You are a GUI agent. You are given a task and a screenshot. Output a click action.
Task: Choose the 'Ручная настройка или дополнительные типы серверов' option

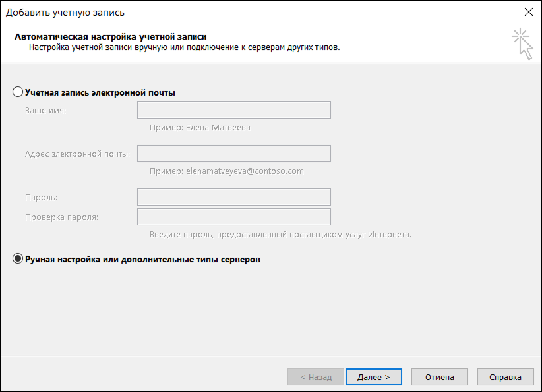[x=18, y=260]
